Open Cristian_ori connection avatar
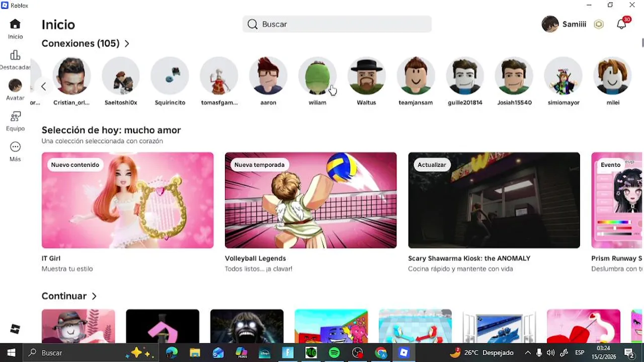Screen dimensions: 644x362 coord(71,76)
